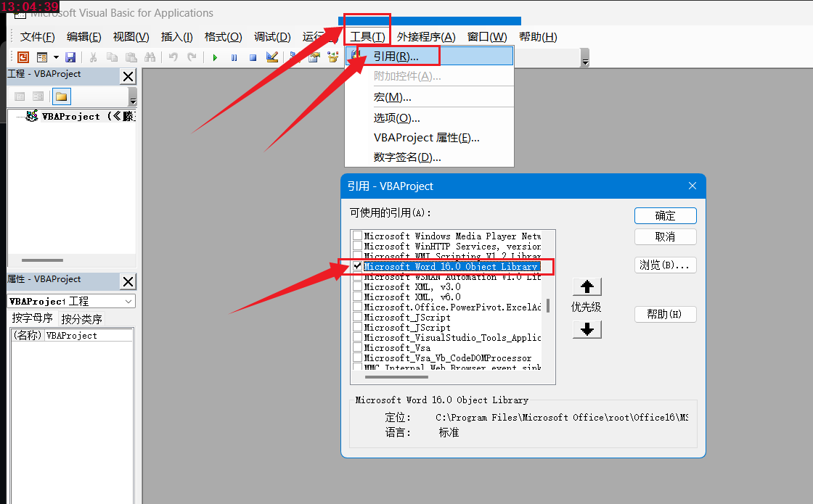Image resolution: width=813 pixels, height=504 pixels.
Task: Toggle Folders icon in project panel
Action: (x=62, y=96)
